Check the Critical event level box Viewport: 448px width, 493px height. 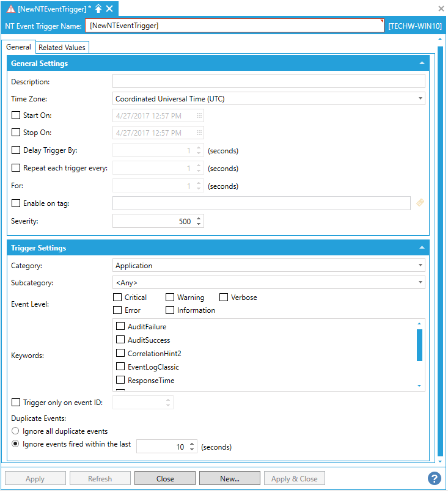pos(117,298)
